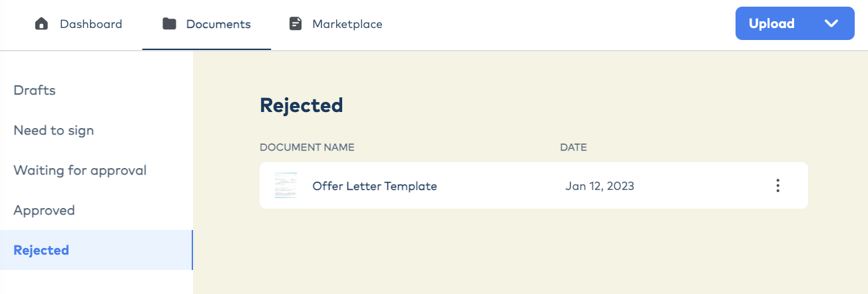This screenshot has height=294, width=868.
Task: Switch to the Documents tab
Action: 206,24
